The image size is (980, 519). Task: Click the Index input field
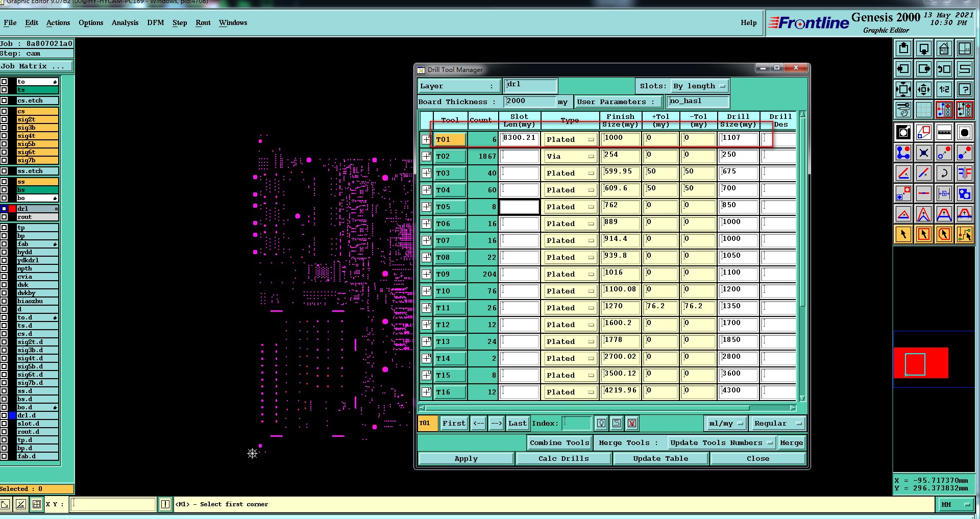coord(577,423)
